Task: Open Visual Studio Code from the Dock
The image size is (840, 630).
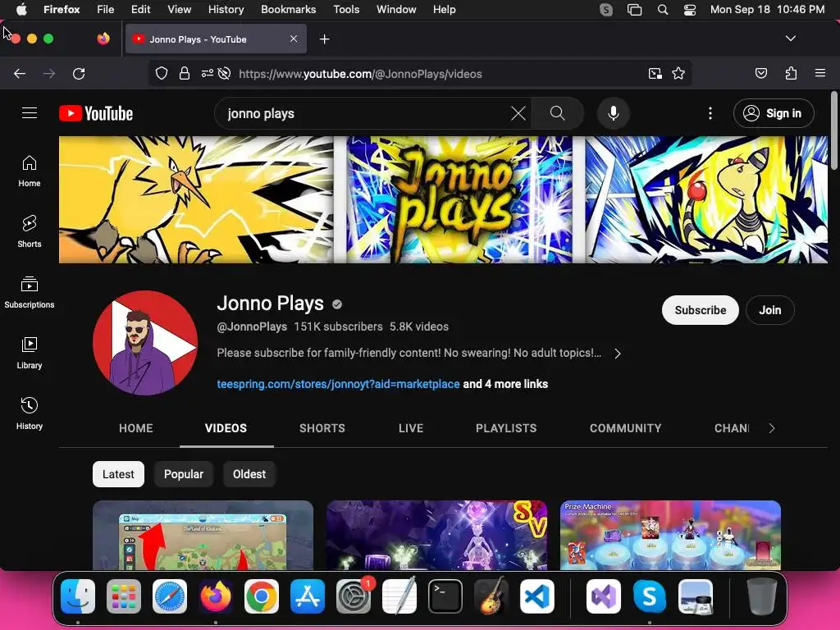Action: (536, 596)
